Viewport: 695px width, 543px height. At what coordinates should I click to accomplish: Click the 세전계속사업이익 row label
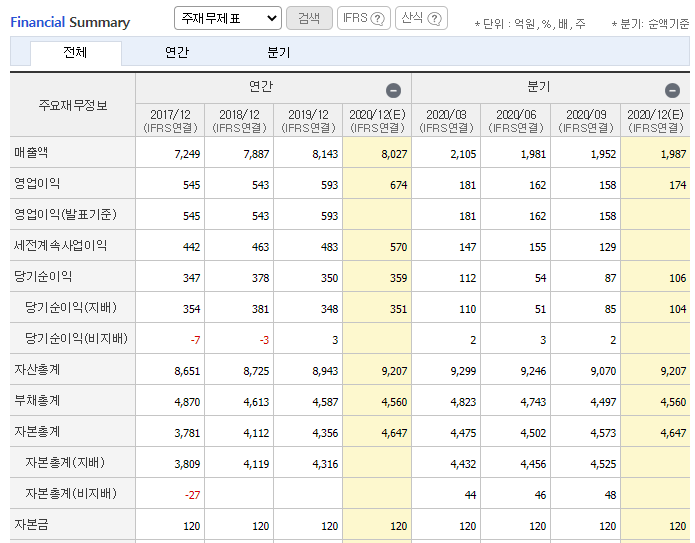[x=61, y=246]
